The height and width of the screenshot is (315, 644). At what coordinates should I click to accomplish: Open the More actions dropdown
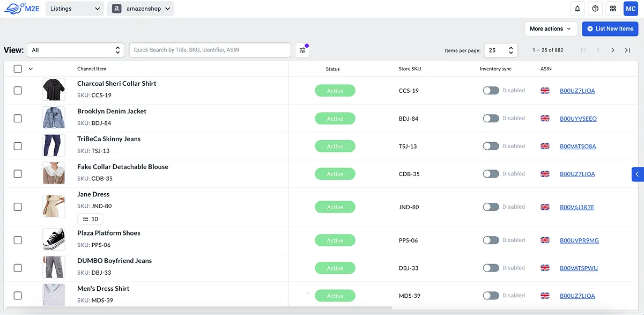coord(551,28)
